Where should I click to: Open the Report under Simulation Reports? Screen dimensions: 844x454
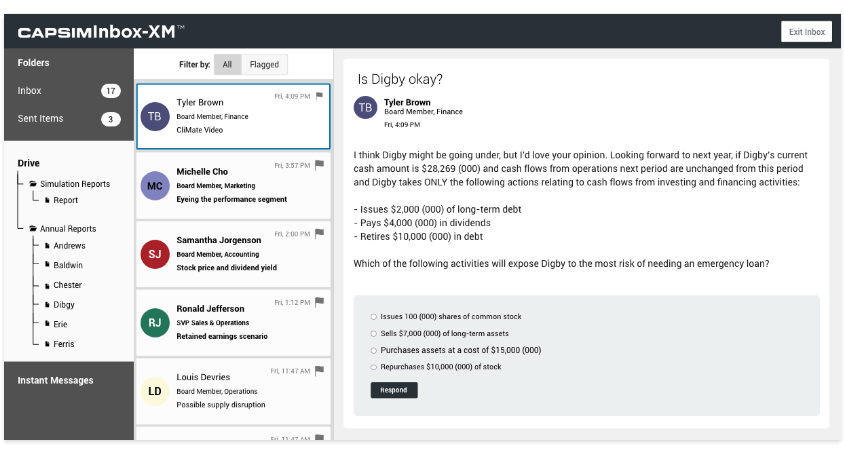[65, 200]
